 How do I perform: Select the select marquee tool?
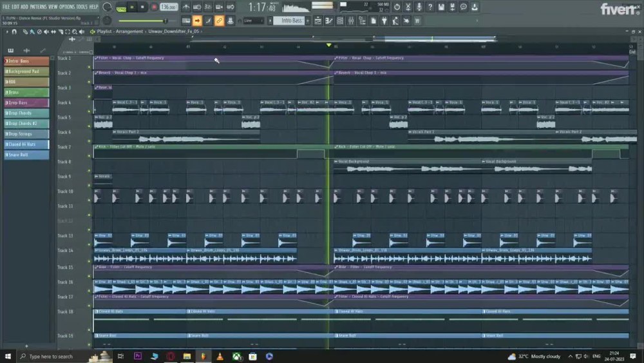point(68,32)
